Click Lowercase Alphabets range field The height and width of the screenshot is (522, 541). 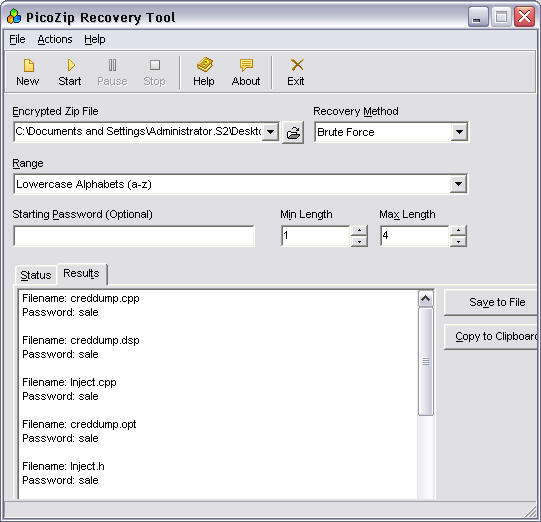[232, 184]
